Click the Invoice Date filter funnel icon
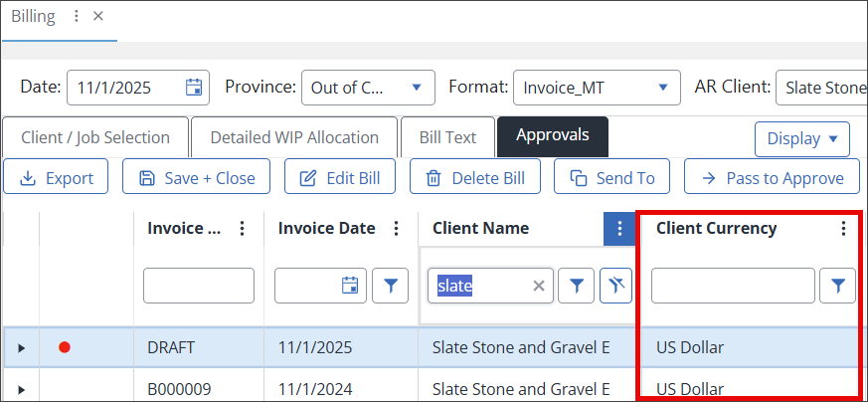 390,287
